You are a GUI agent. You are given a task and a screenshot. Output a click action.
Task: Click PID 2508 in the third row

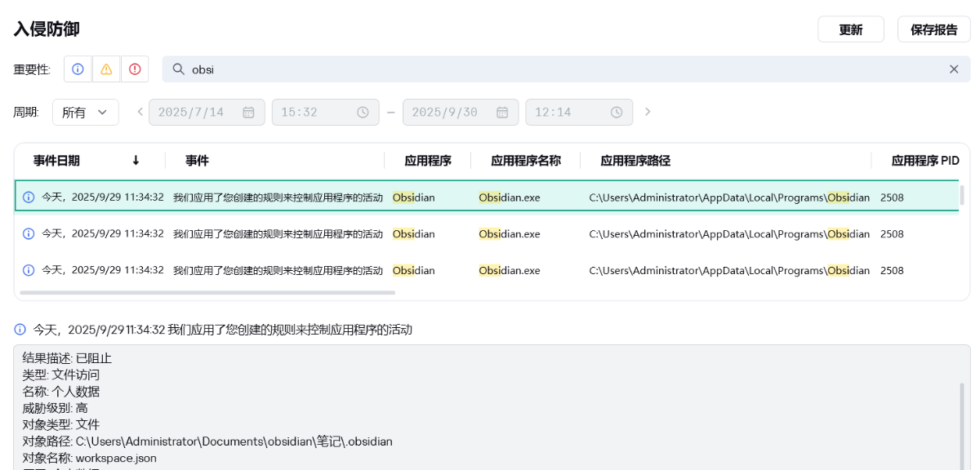(892, 270)
